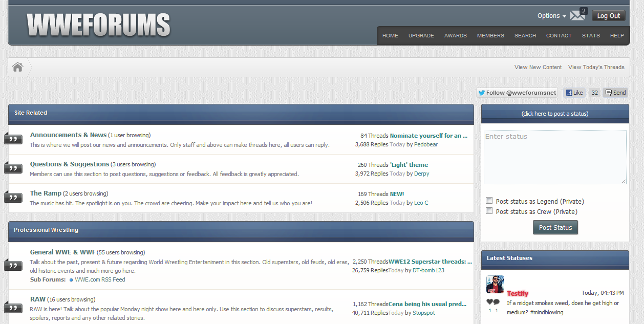Click the Questions & Suggestions forum quote icon
Screen dimensions: 644x324
click(x=13, y=168)
